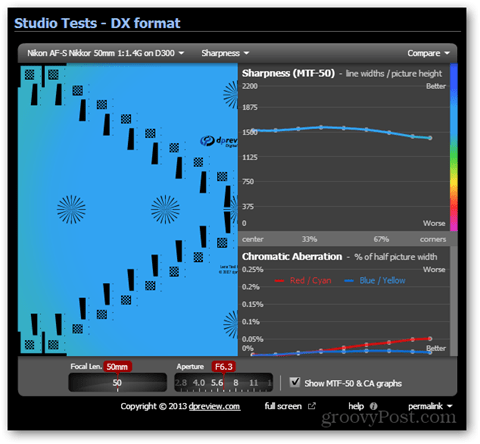Screen dimensions: 480x444
Task: Click the 67% axis label
Action: 381,239
